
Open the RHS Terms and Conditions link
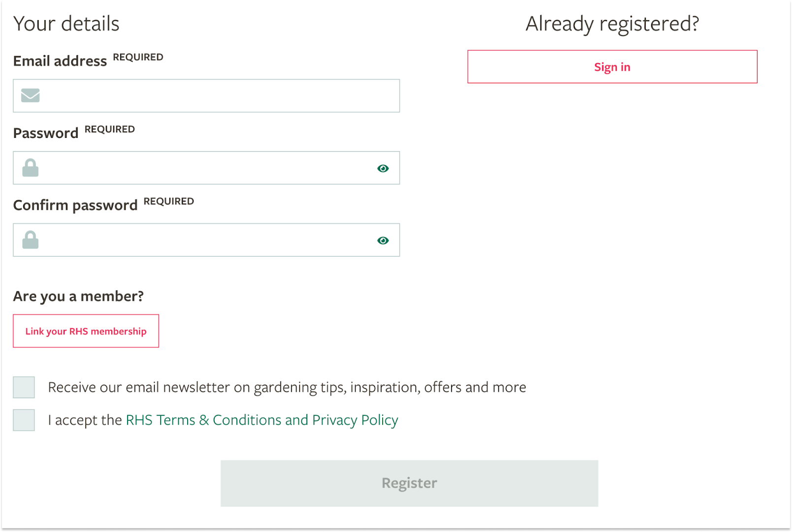[262, 420]
